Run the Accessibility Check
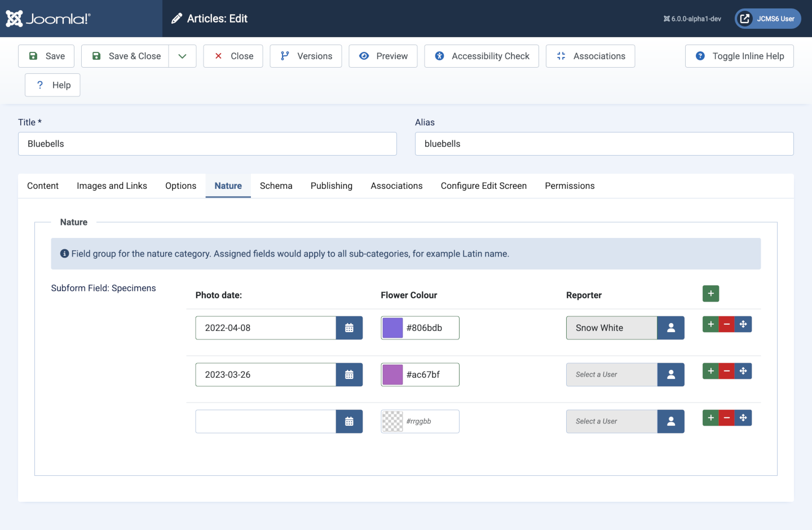The height and width of the screenshot is (530, 812). pos(481,56)
